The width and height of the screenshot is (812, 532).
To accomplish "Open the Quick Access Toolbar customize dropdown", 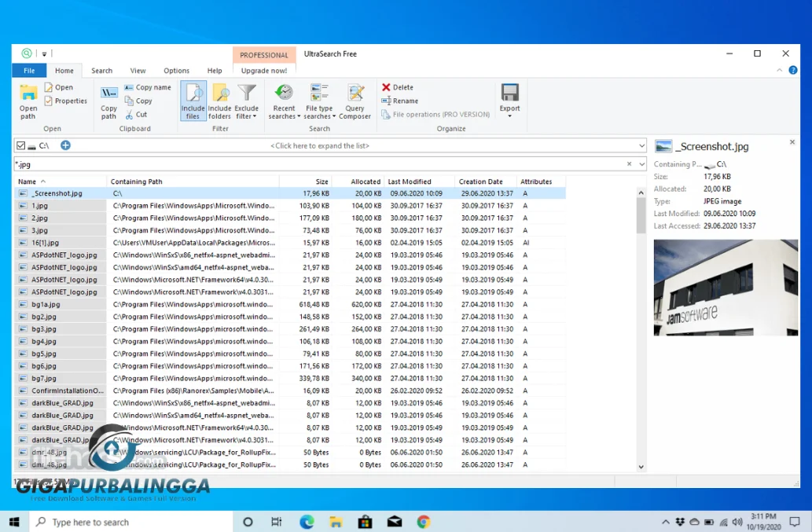I will (x=45, y=53).
